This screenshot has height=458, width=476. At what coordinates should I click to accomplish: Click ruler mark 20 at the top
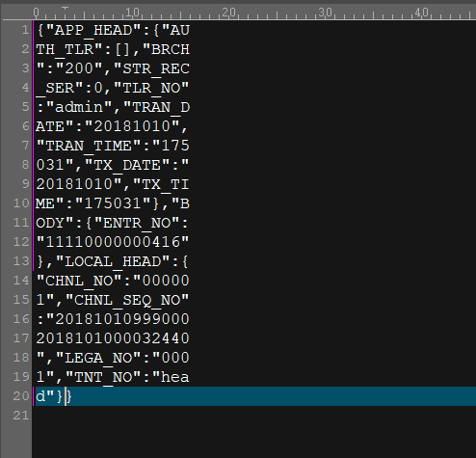(228, 13)
